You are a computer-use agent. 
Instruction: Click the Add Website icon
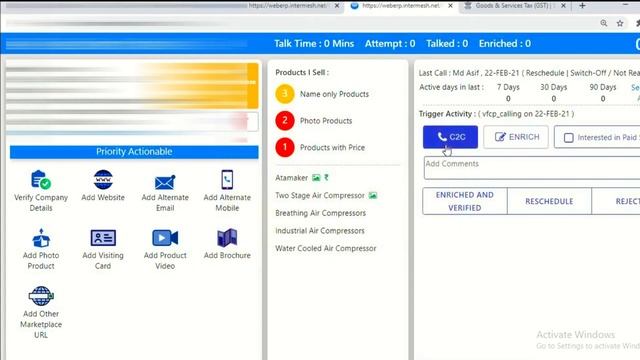tap(103, 180)
